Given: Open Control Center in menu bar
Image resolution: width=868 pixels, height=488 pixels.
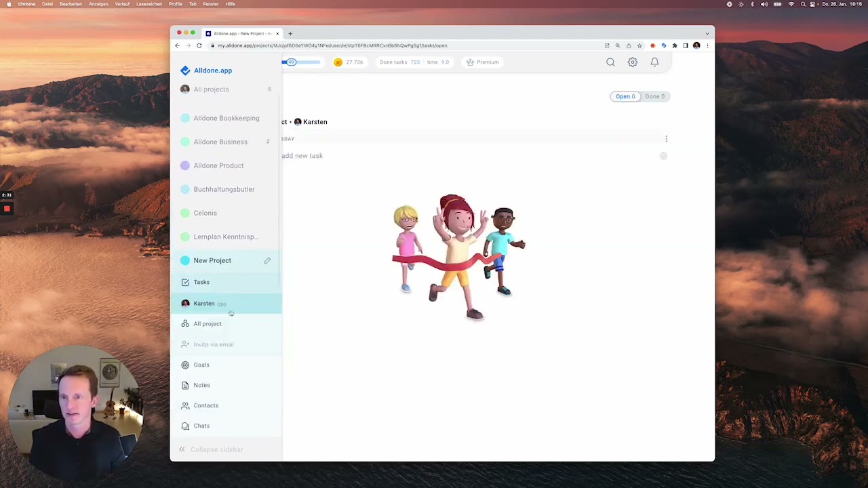Looking at the screenshot, I should pyautogui.click(x=813, y=4).
